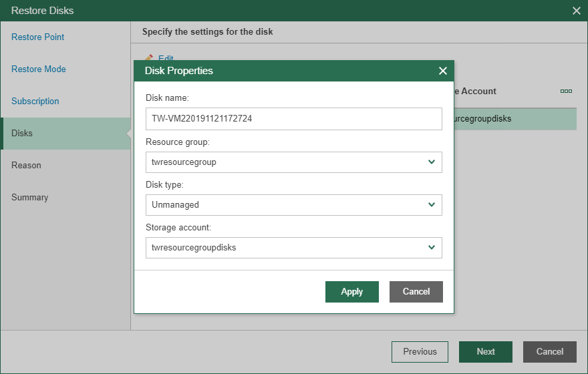Expand the Resource group dropdown
The width and height of the screenshot is (588, 374).
click(432, 162)
